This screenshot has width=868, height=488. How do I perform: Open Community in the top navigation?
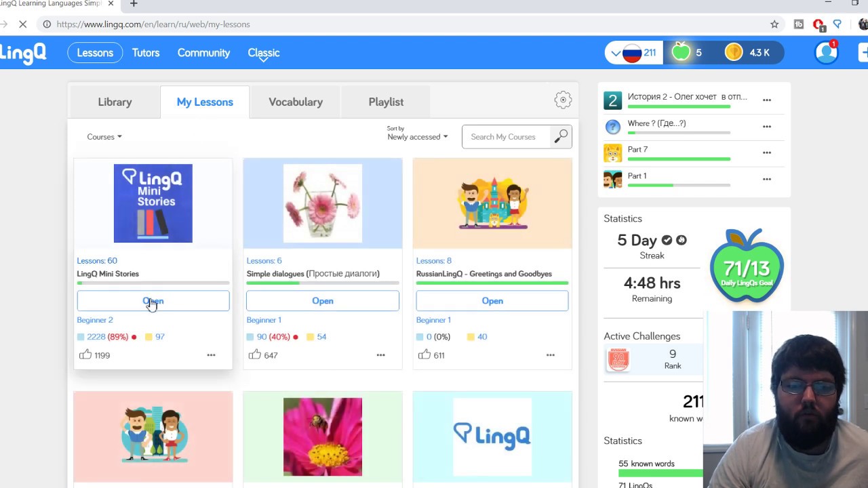pyautogui.click(x=203, y=52)
